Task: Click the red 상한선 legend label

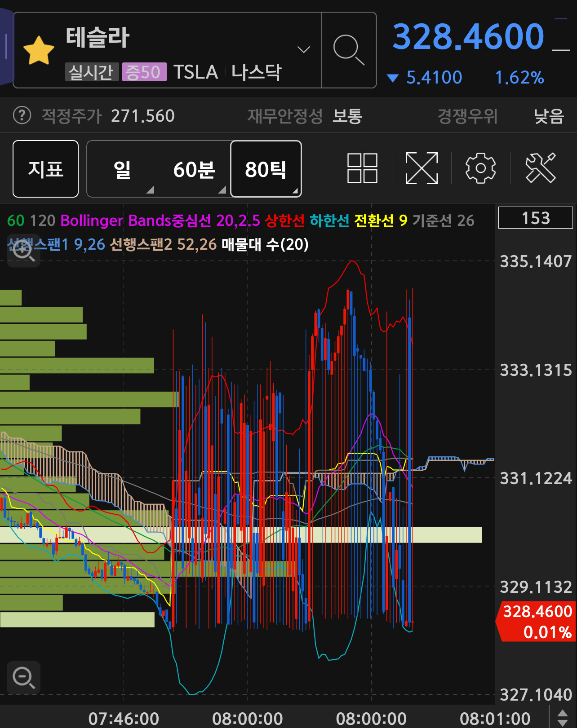Action: (x=284, y=221)
